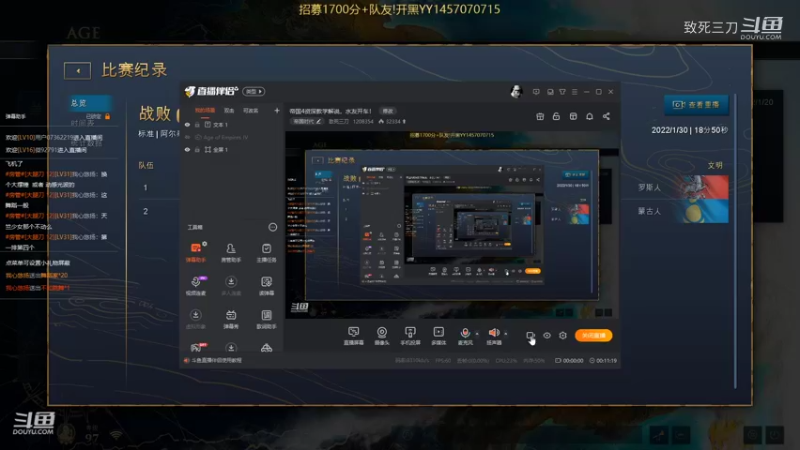Open the skin shirt icon in title bar
The height and width of the screenshot is (450, 800).
click(x=562, y=92)
